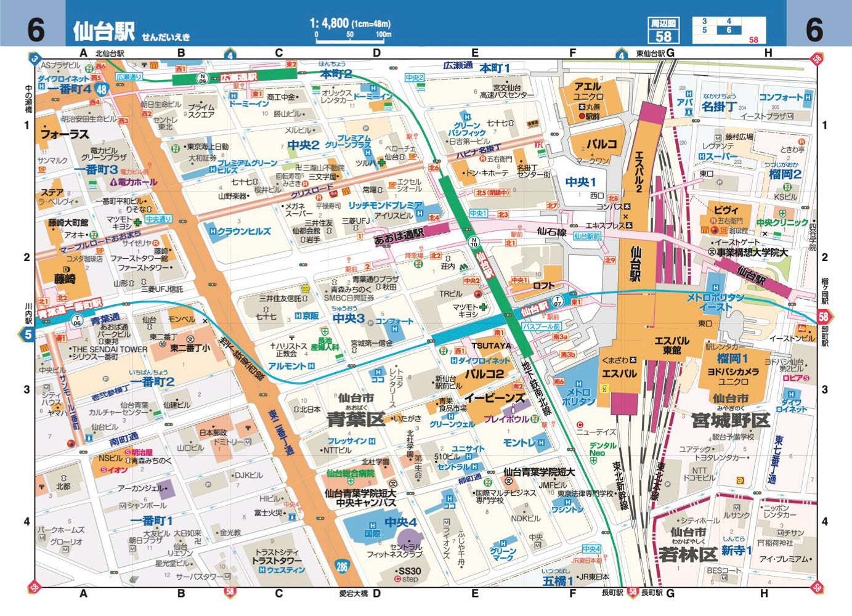This screenshot has width=852, height=616.
Task: Click the route 286 road shield
Action: pyautogui.click(x=342, y=566)
